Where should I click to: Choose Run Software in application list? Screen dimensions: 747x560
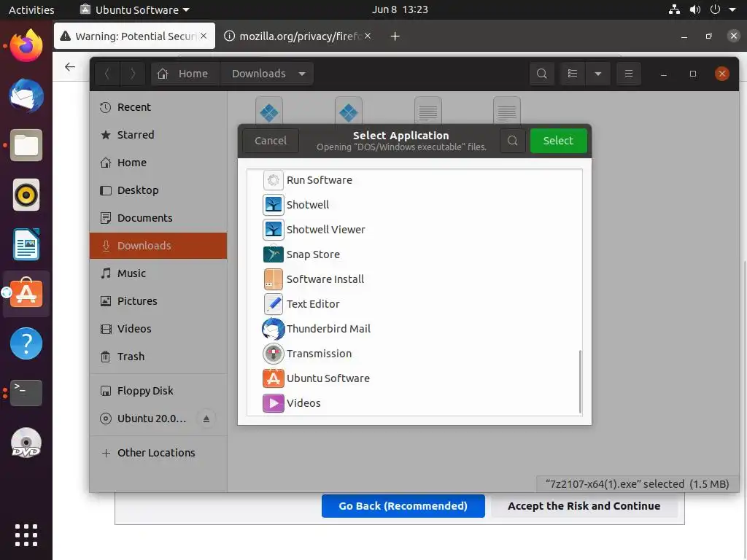414,180
